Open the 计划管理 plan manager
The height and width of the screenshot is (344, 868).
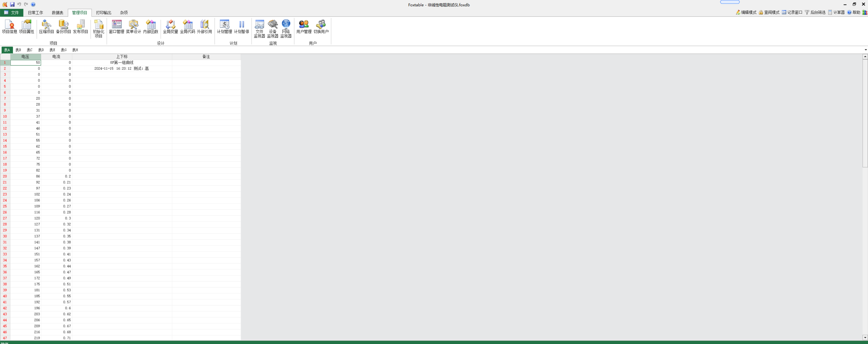[224, 26]
